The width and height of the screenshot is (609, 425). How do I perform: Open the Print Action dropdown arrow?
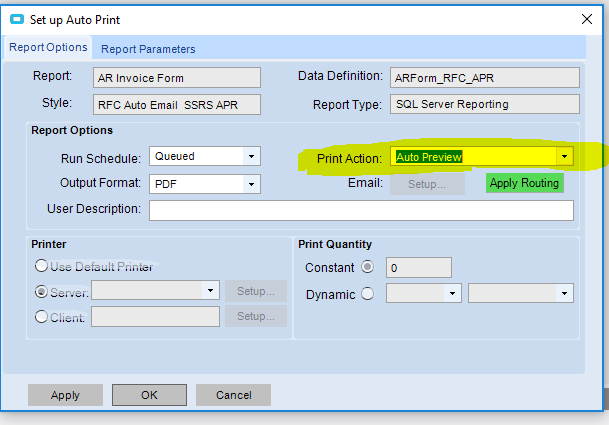coord(565,157)
